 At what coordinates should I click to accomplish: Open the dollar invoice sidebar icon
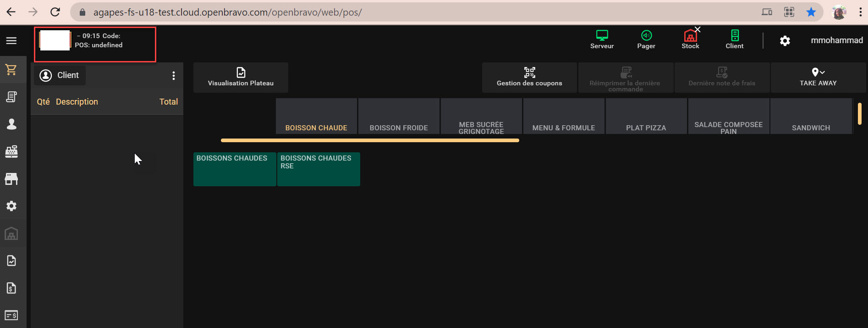coord(11,288)
